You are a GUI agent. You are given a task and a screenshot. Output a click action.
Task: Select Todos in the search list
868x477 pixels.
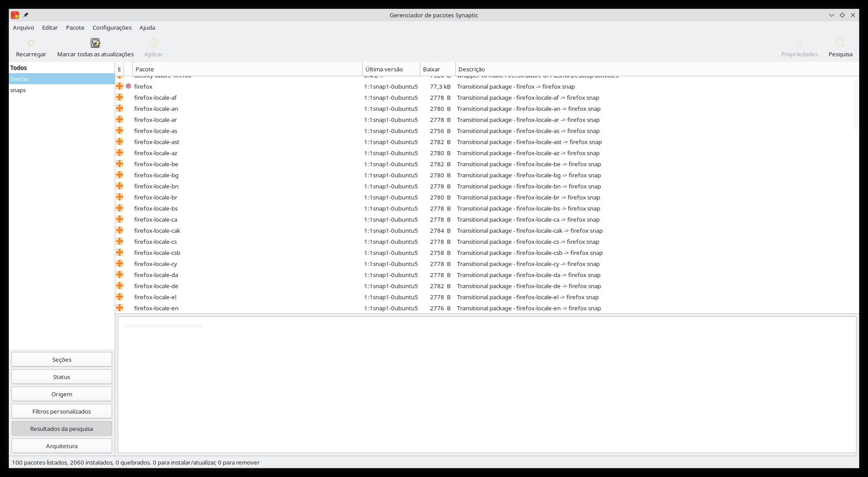62,68
